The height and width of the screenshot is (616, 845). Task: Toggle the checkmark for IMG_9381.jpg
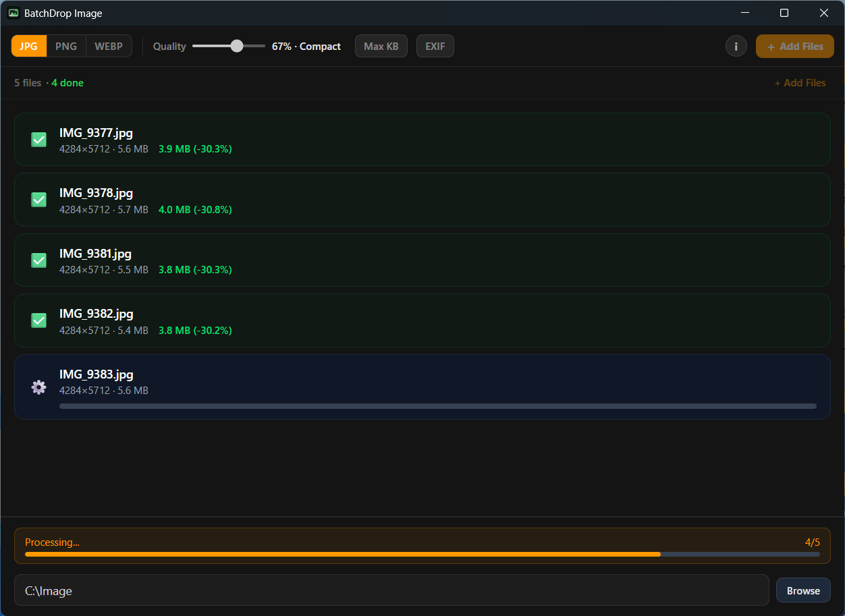[x=38, y=260]
